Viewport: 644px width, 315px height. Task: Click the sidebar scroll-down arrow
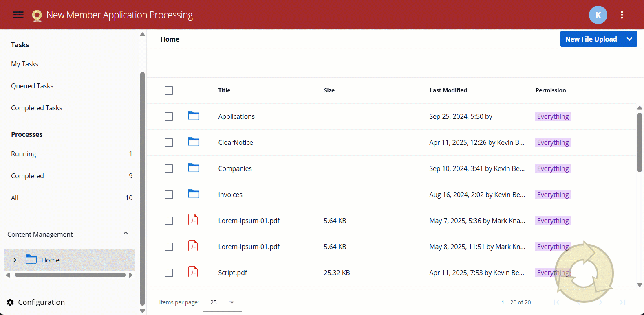142,311
